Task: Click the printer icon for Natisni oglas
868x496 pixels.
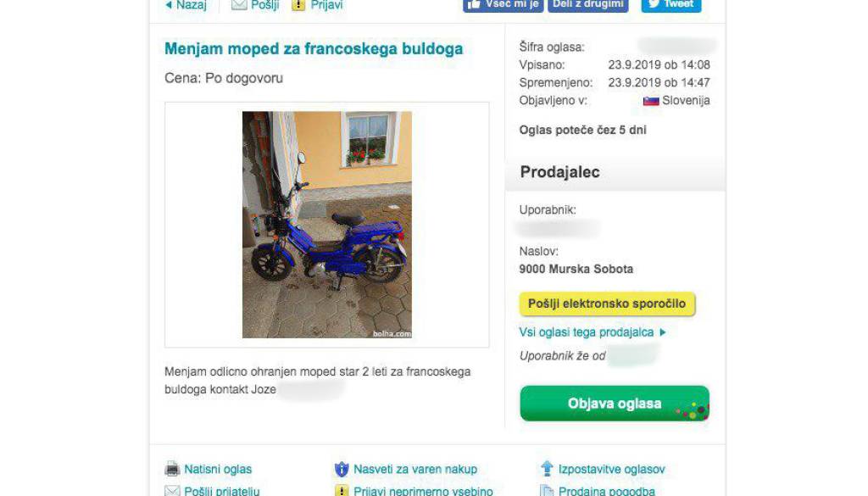Action: [172, 469]
